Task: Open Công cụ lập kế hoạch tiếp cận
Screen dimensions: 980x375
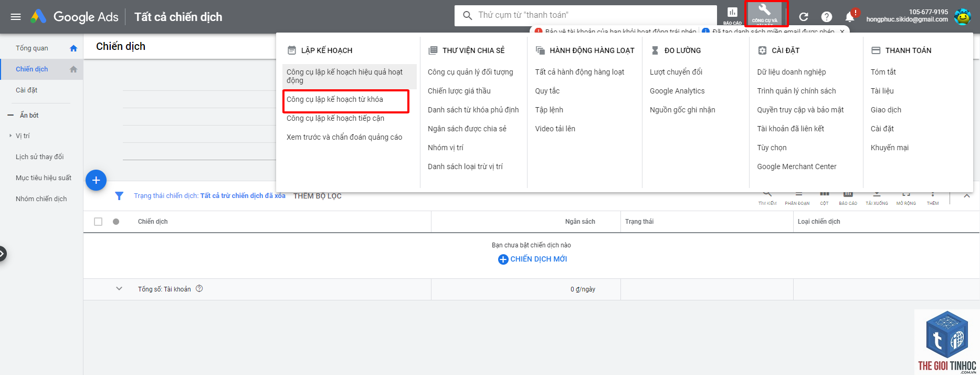Action: tap(335, 118)
